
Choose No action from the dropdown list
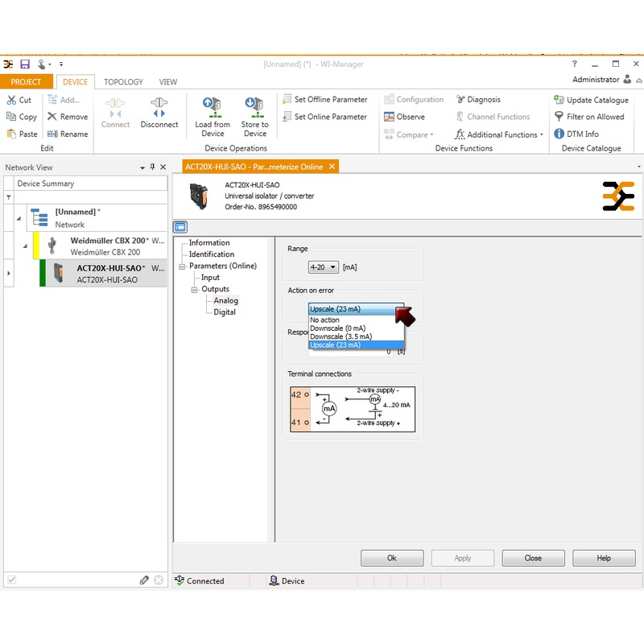click(x=356, y=320)
